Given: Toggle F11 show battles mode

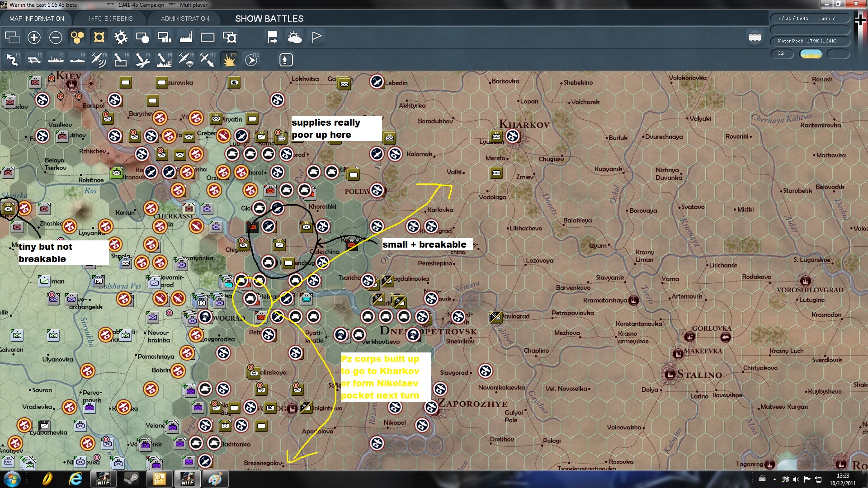Looking at the screenshot, I should (229, 60).
